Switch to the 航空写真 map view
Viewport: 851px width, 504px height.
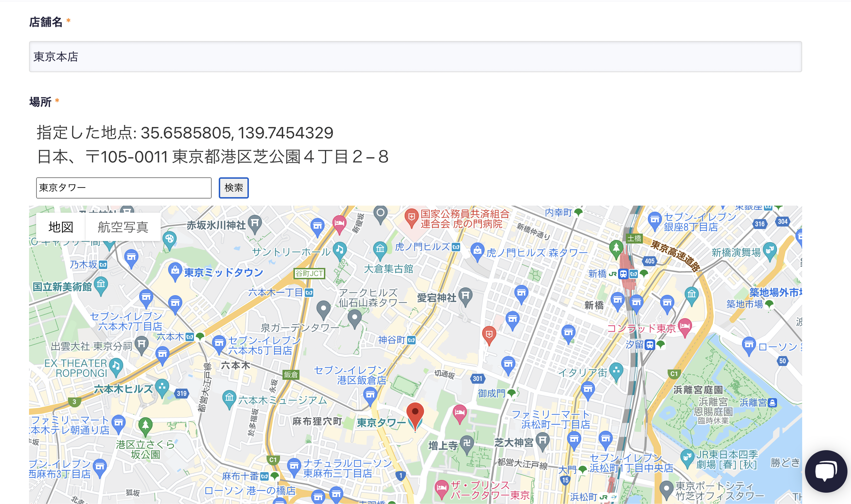pyautogui.click(x=123, y=227)
